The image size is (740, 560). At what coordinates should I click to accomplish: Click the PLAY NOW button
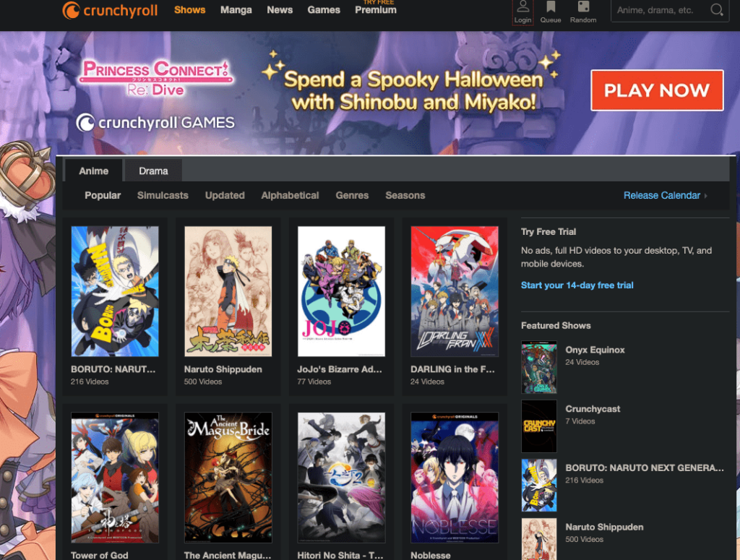pyautogui.click(x=656, y=90)
